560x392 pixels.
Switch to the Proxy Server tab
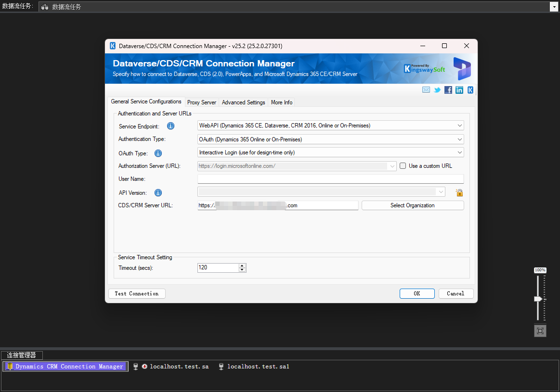pos(202,102)
